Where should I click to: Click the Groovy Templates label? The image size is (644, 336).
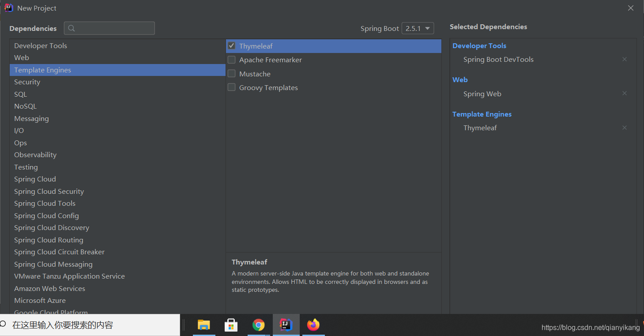pos(268,87)
